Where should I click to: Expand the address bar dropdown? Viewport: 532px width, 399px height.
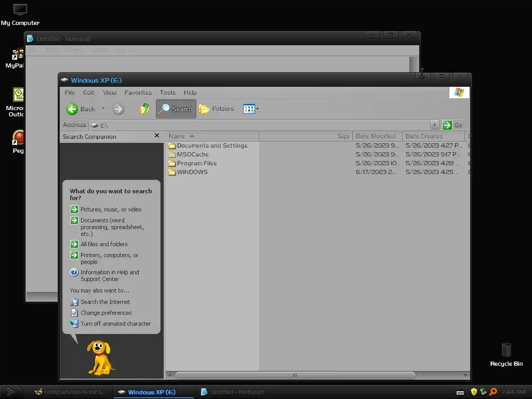click(x=434, y=125)
